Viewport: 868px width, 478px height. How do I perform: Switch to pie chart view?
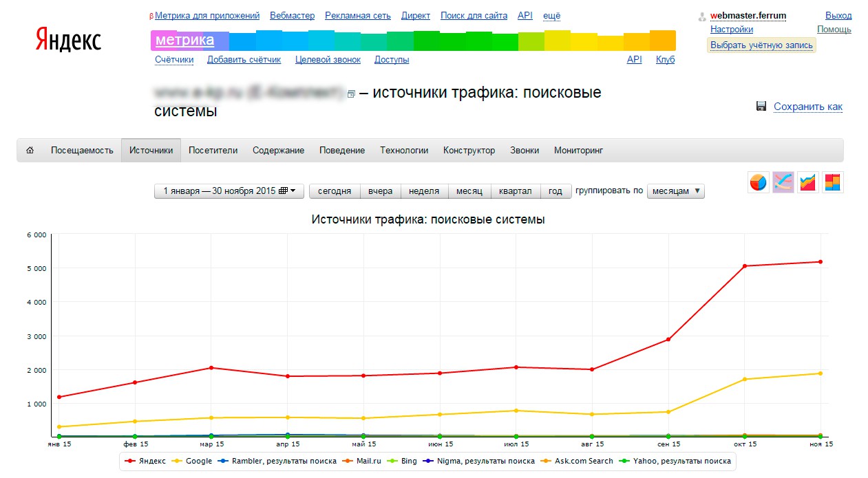(759, 182)
